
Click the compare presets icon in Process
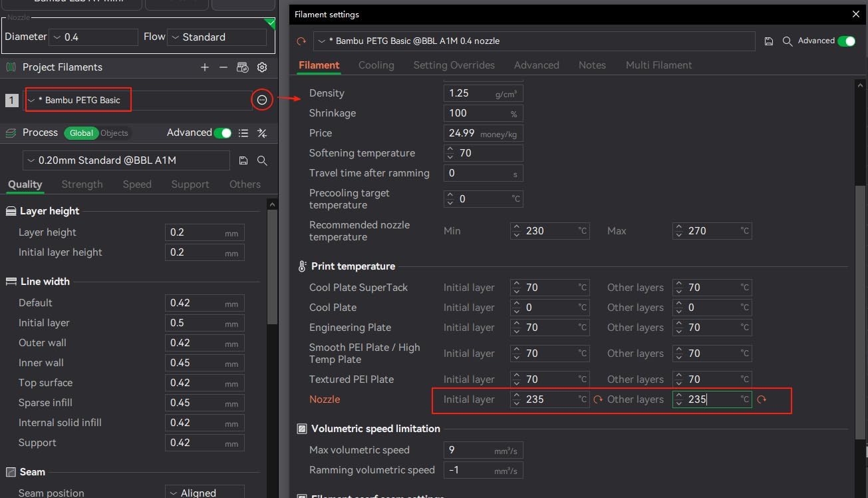click(262, 133)
